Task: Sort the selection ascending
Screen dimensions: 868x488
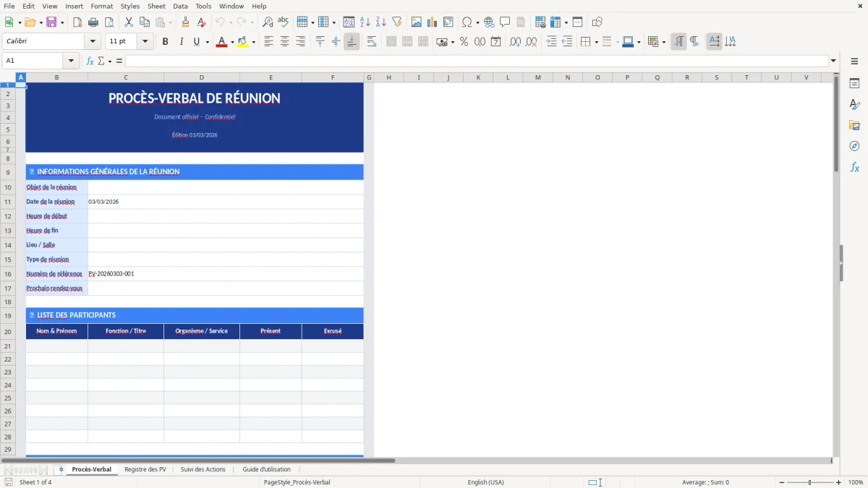Action: pos(364,22)
